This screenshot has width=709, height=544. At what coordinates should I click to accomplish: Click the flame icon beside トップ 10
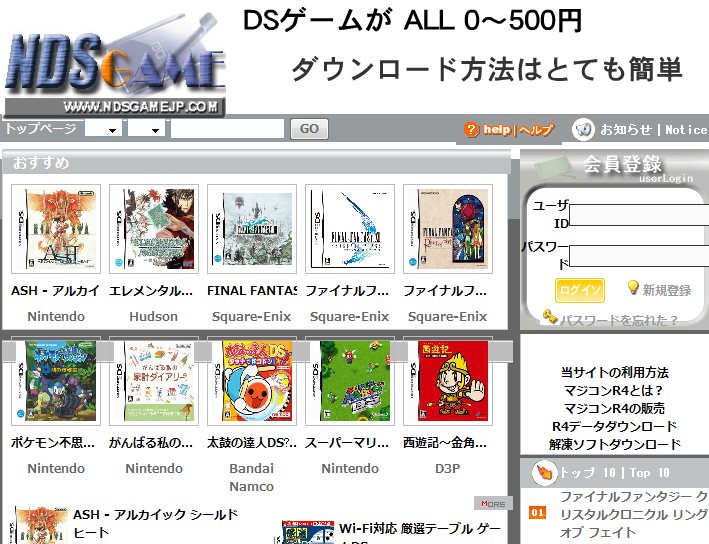tap(544, 473)
